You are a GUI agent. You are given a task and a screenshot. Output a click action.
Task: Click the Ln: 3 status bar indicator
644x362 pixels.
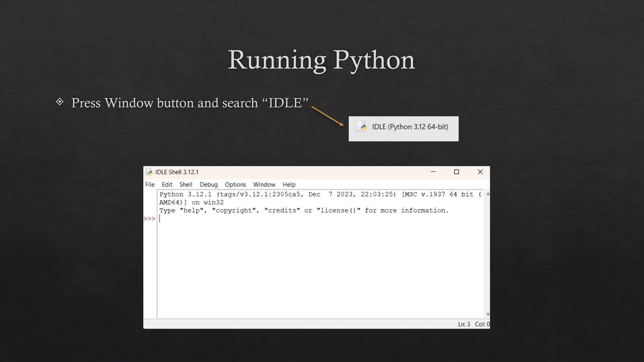pyautogui.click(x=464, y=324)
